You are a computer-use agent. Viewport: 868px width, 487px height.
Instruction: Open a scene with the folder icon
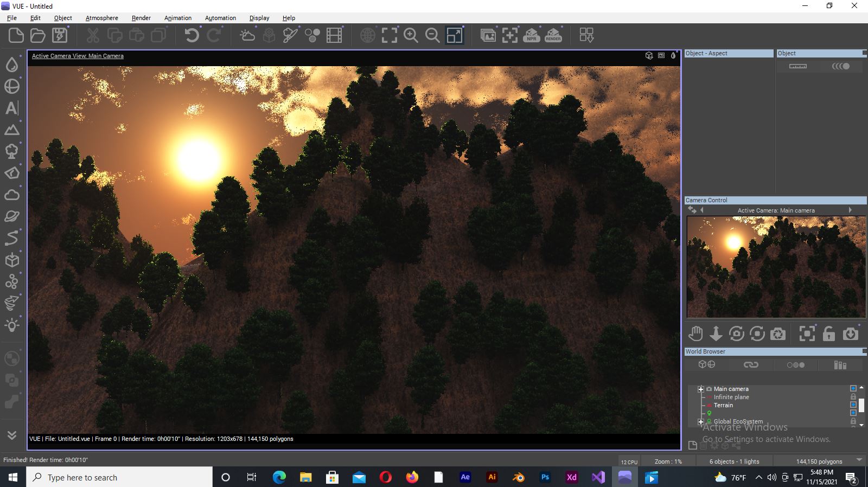click(x=38, y=36)
